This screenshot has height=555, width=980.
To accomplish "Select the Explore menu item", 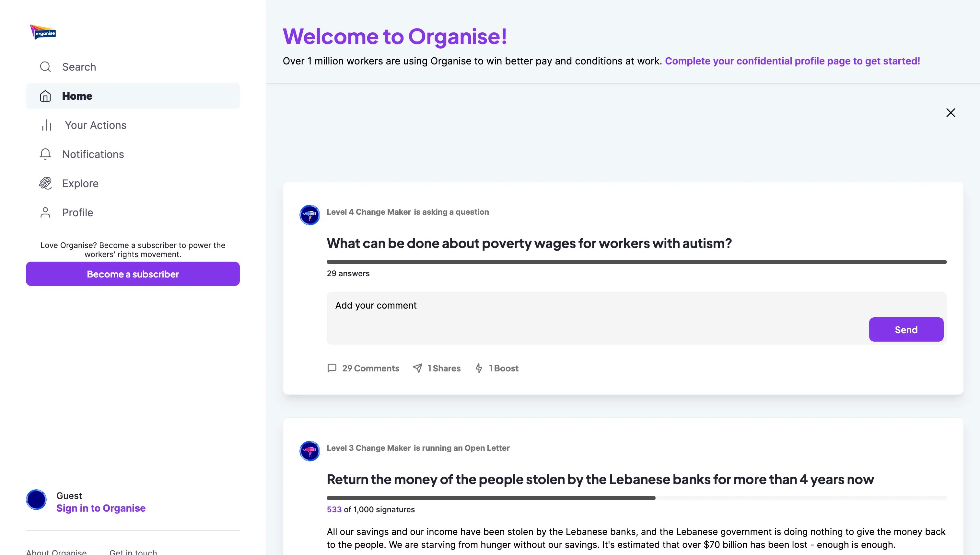I will [x=80, y=183].
